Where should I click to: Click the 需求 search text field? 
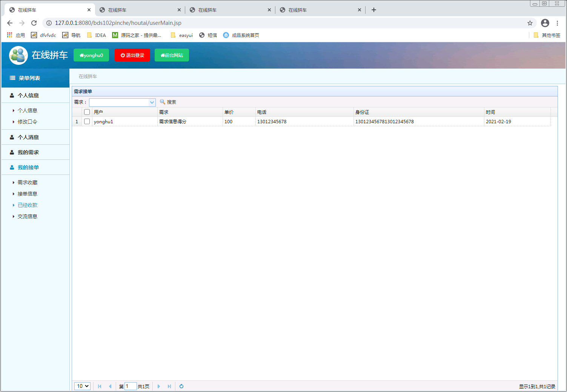click(x=119, y=102)
